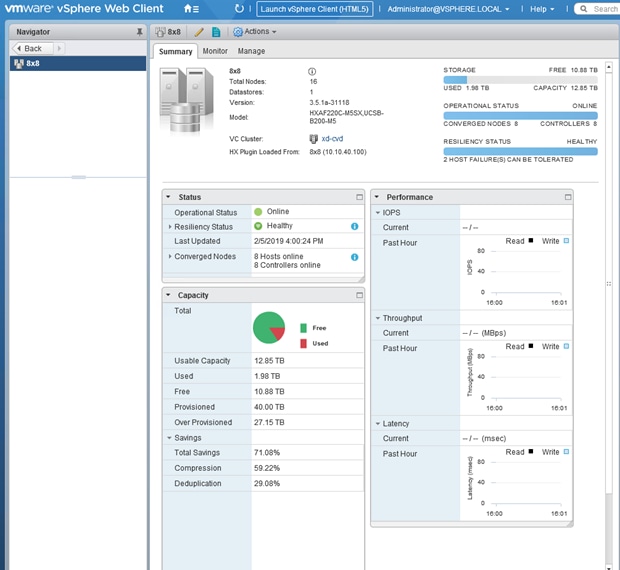Open the xd-cvd VC Cluster link
The height and width of the screenshot is (570, 620).
tap(332, 139)
